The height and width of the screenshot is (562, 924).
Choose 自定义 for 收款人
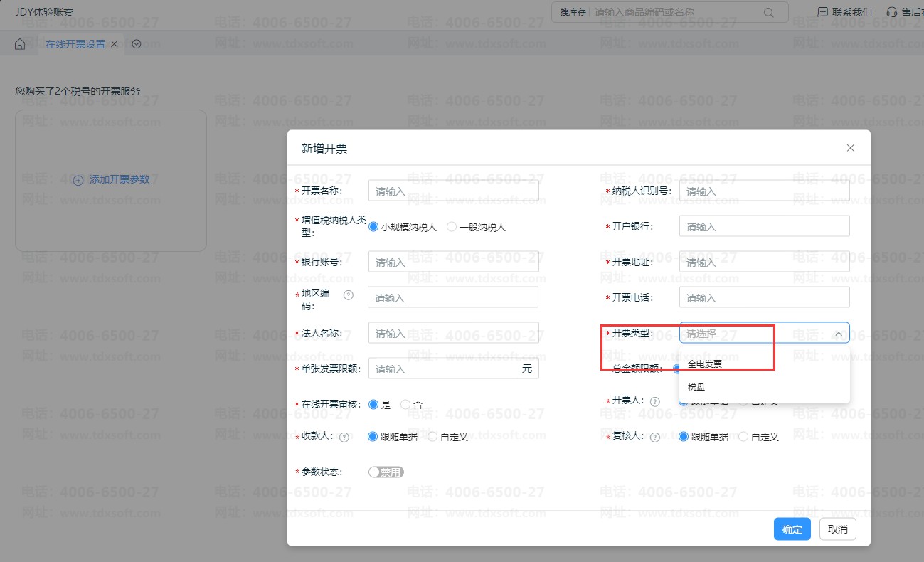pyautogui.click(x=432, y=437)
